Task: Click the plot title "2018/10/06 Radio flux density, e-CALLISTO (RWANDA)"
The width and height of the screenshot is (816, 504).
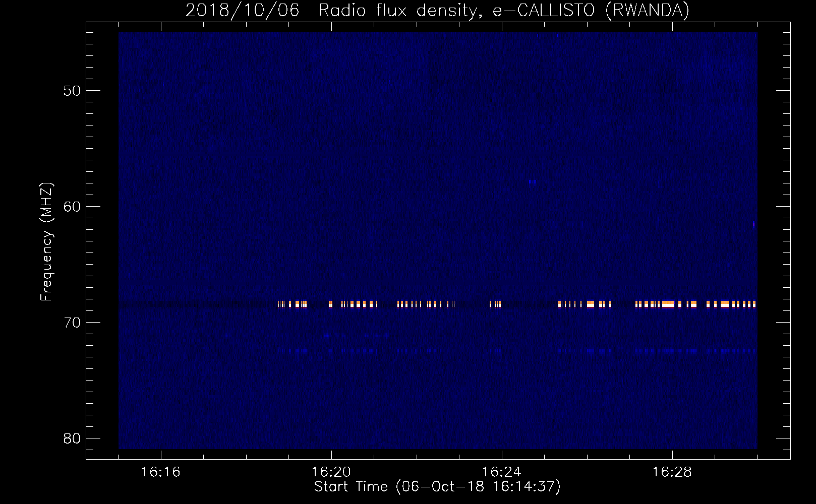Action: tap(437, 10)
